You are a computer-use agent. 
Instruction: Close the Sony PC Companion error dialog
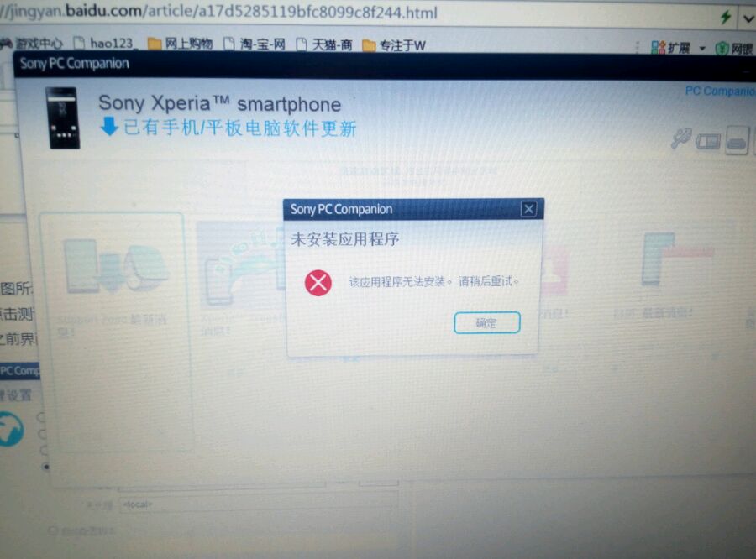(529, 209)
